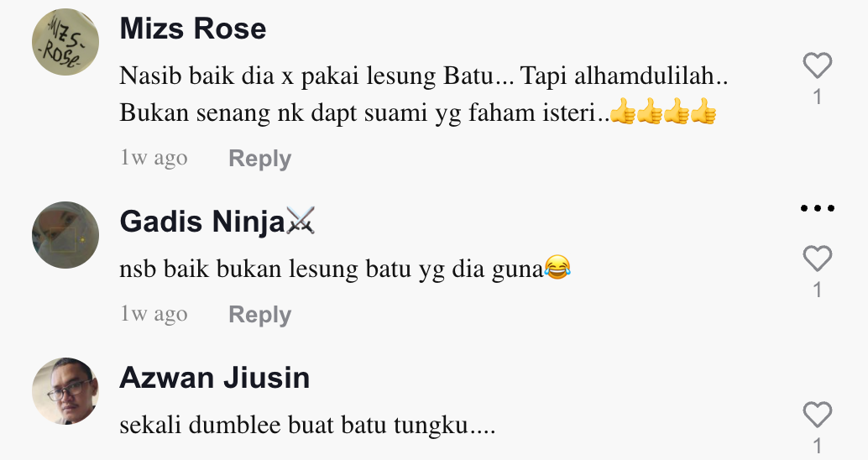Select the like count under Gadis Ninja's heart
This screenshot has width=868, height=460.
[817, 290]
